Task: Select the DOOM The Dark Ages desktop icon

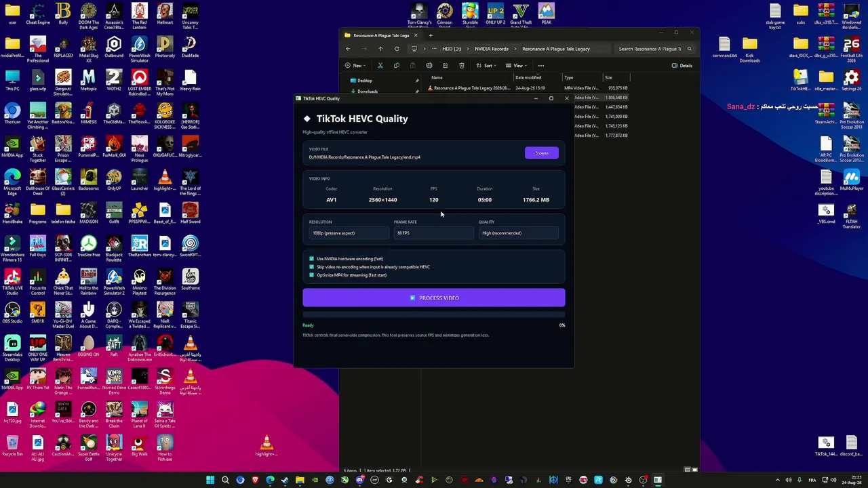Action: (x=89, y=16)
